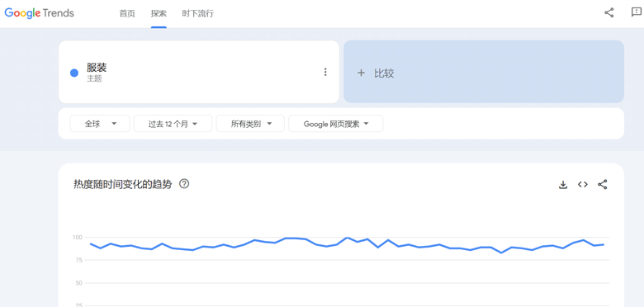
Task: Click the 100 axis label on chart
Action: [x=78, y=237]
